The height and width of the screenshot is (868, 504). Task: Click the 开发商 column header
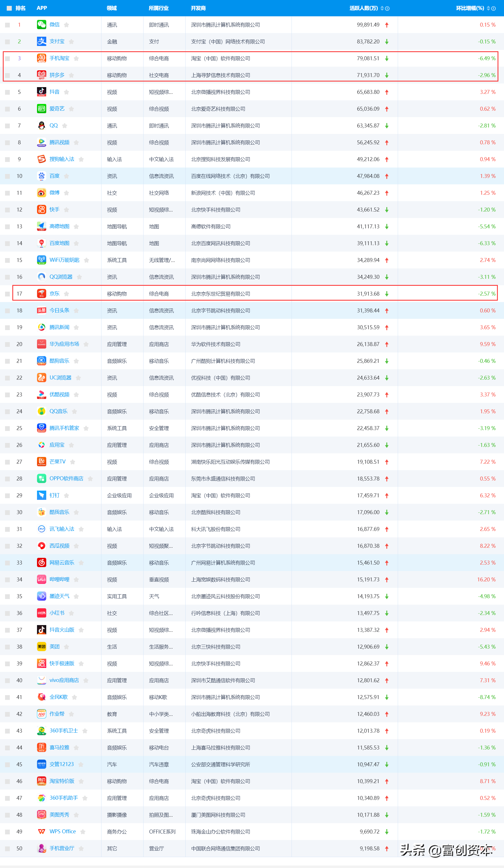[198, 8]
